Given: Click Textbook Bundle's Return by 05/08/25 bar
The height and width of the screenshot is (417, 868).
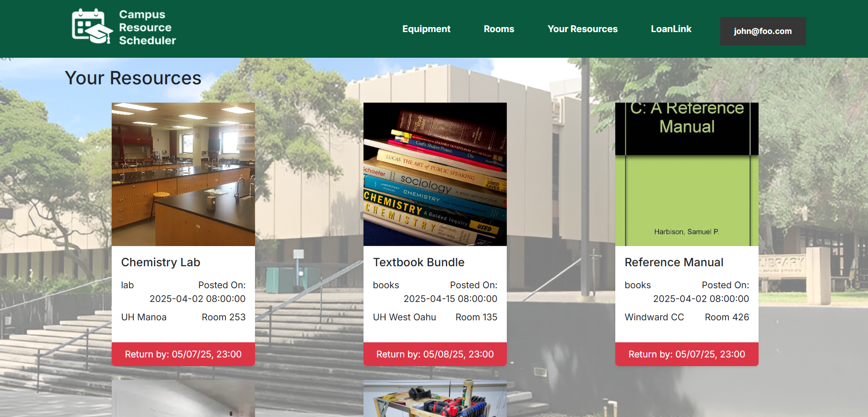Looking at the screenshot, I should 435,354.
